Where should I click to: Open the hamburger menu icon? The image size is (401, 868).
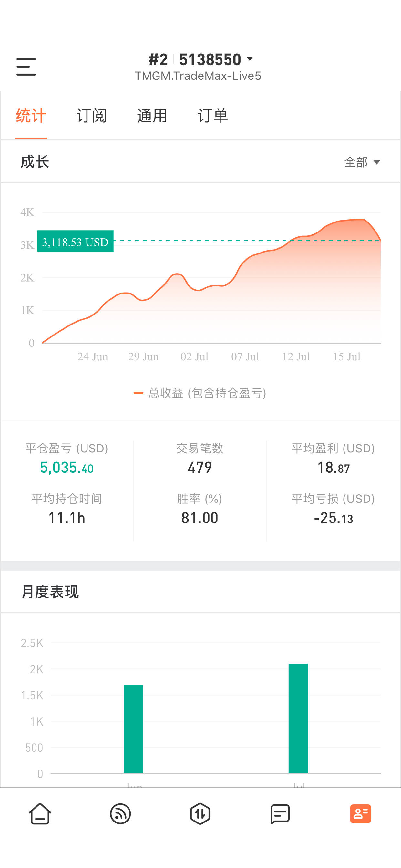(x=26, y=67)
